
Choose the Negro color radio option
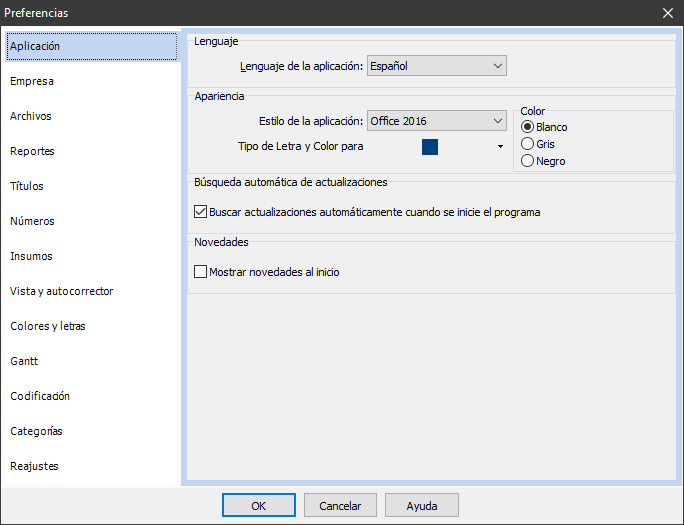[x=528, y=161]
